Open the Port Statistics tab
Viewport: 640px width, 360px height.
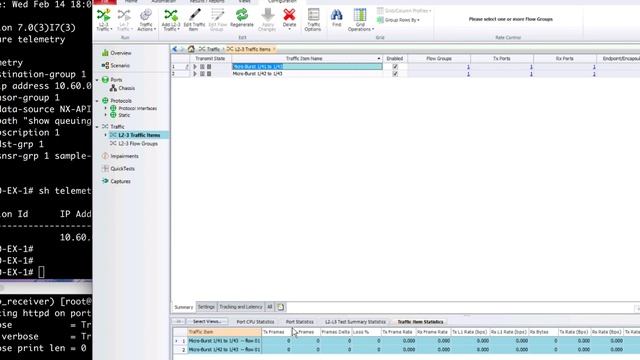(x=300, y=322)
